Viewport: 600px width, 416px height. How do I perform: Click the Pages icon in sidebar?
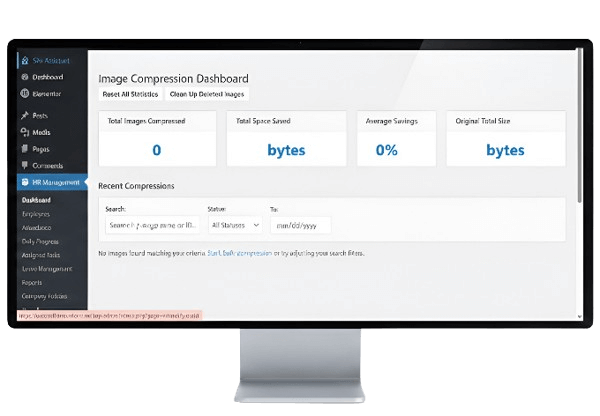pos(24,148)
